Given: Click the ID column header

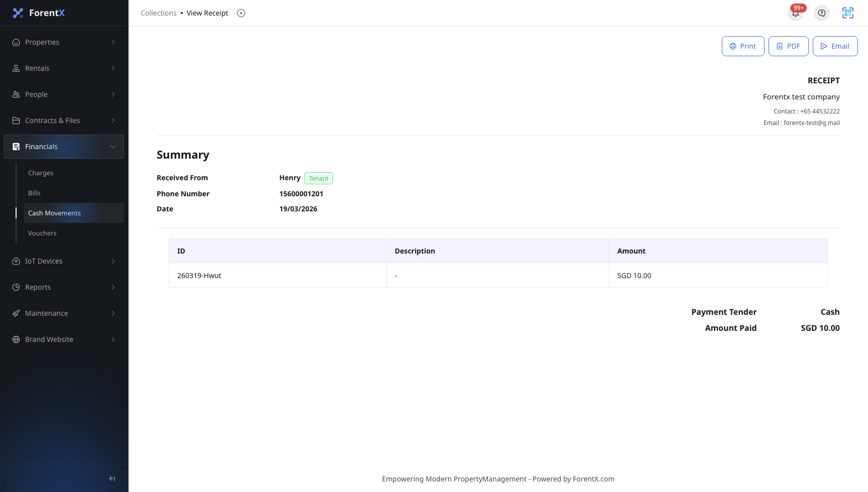Looking at the screenshot, I should tap(278, 251).
